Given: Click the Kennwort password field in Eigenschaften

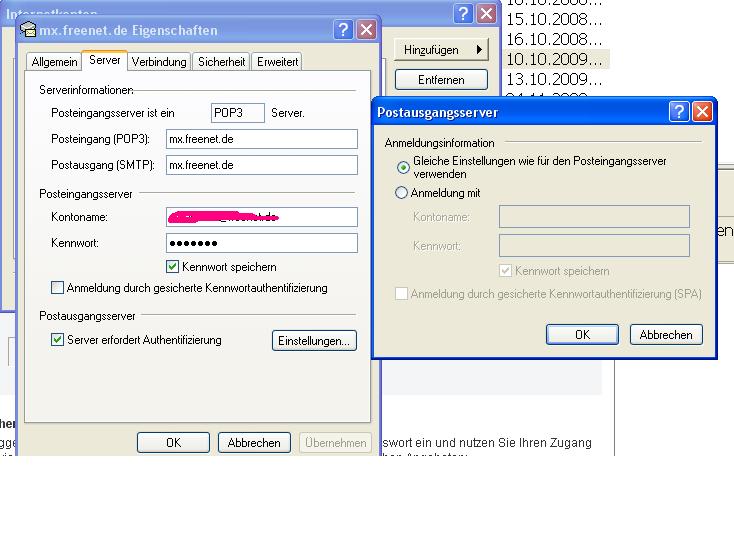Looking at the screenshot, I should coord(262,243).
